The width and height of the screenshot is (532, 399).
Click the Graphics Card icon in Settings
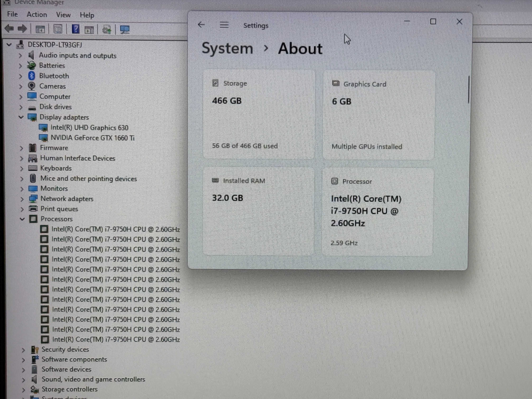tap(336, 84)
